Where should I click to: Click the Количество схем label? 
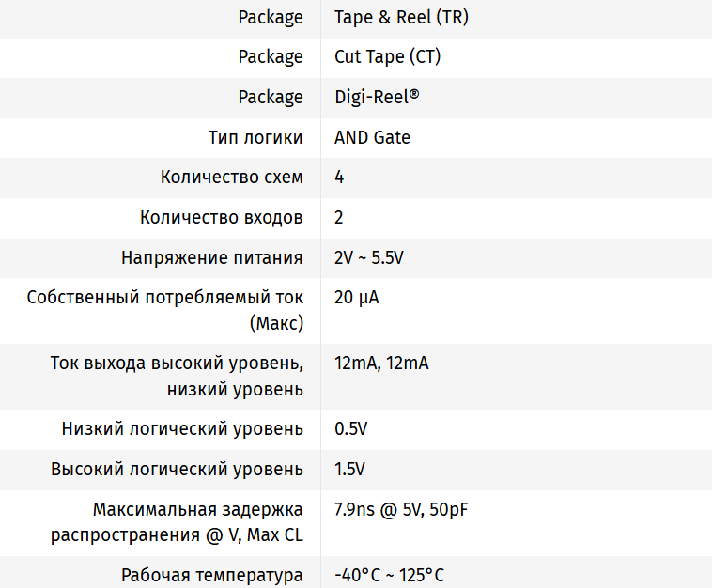[x=231, y=178]
